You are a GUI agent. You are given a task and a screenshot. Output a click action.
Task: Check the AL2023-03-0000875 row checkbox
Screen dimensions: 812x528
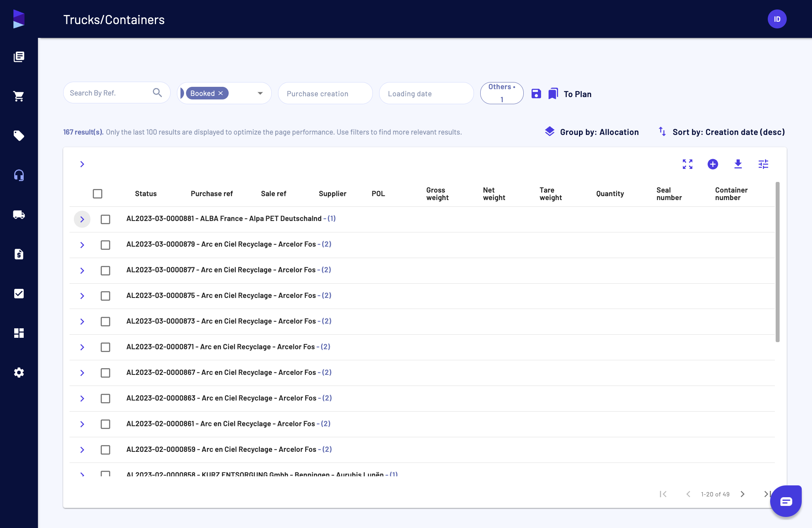(105, 296)
